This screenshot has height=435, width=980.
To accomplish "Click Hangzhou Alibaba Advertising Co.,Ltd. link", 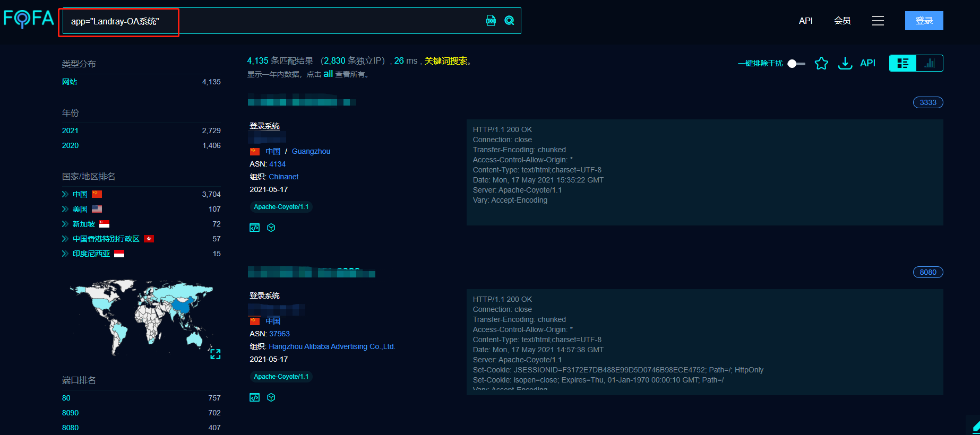I will [332, 346].
